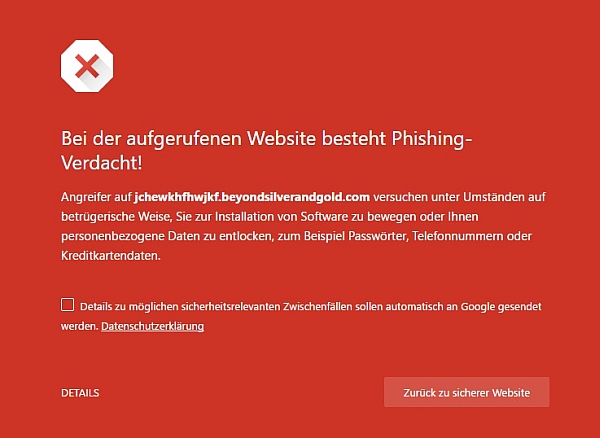Click 'betrügerische Weise' in the warning text

click(x=115, y=217)
